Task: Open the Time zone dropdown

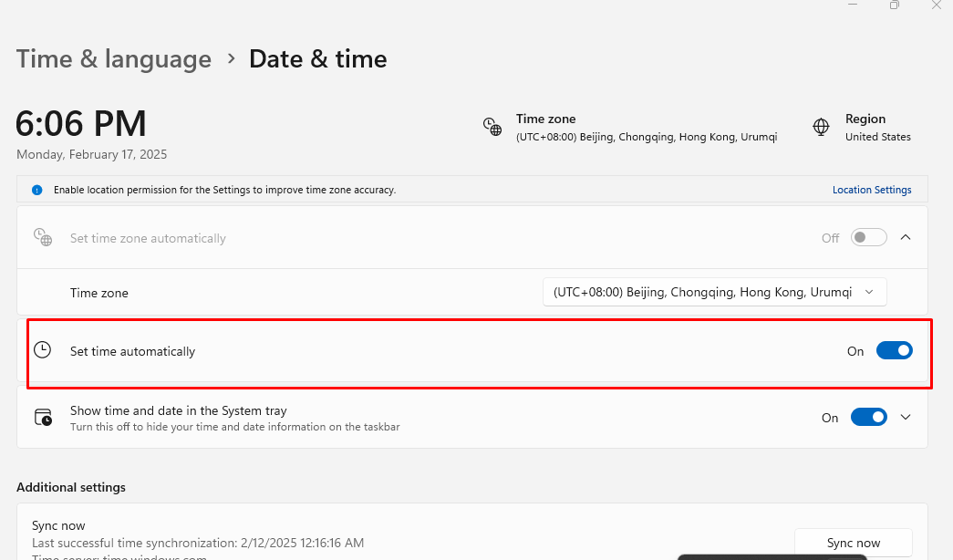Action: 714,292
